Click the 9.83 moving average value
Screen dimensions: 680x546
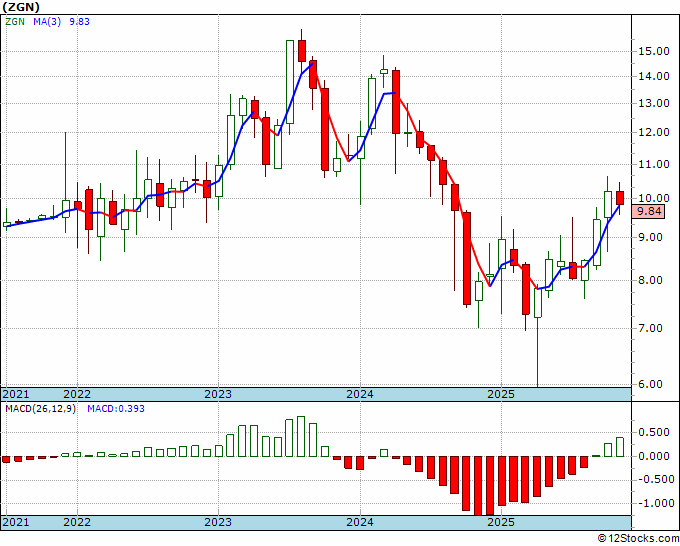[x=79, y=21]
